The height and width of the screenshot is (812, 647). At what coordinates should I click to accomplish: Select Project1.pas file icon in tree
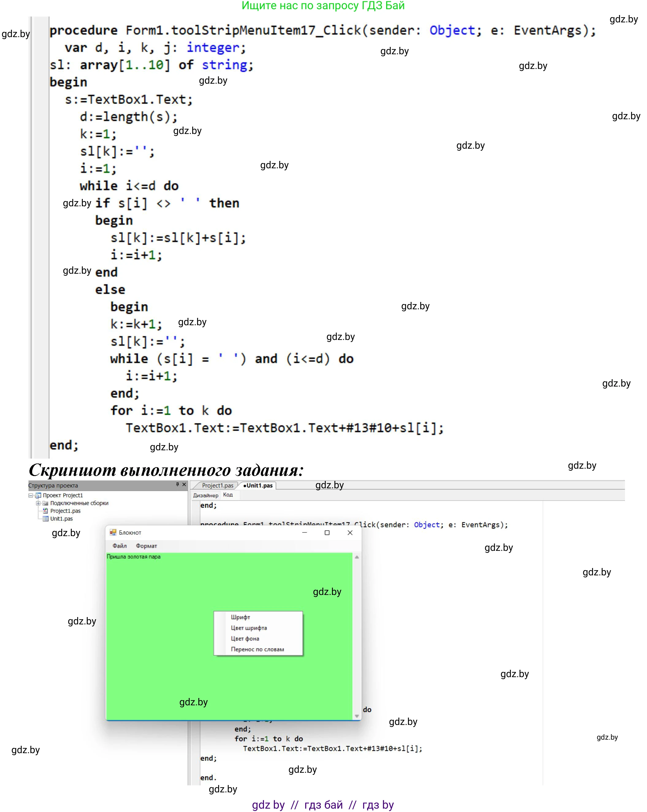coord(46,511)
